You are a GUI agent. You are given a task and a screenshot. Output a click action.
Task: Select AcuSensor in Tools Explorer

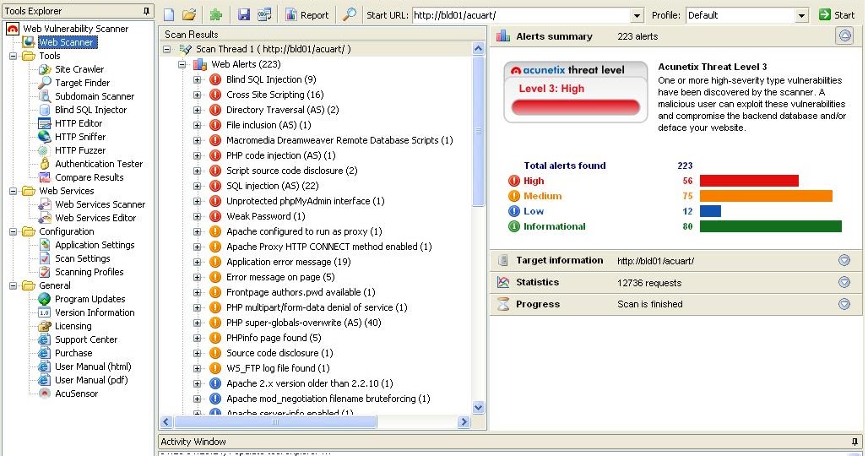[x=76, y=394]
